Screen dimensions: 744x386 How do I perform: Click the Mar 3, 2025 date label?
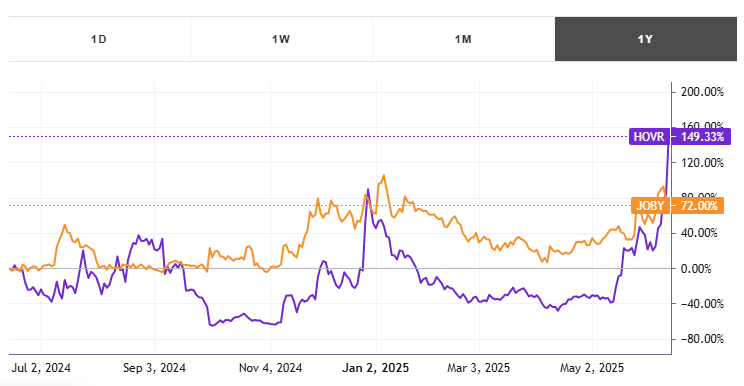479,368
